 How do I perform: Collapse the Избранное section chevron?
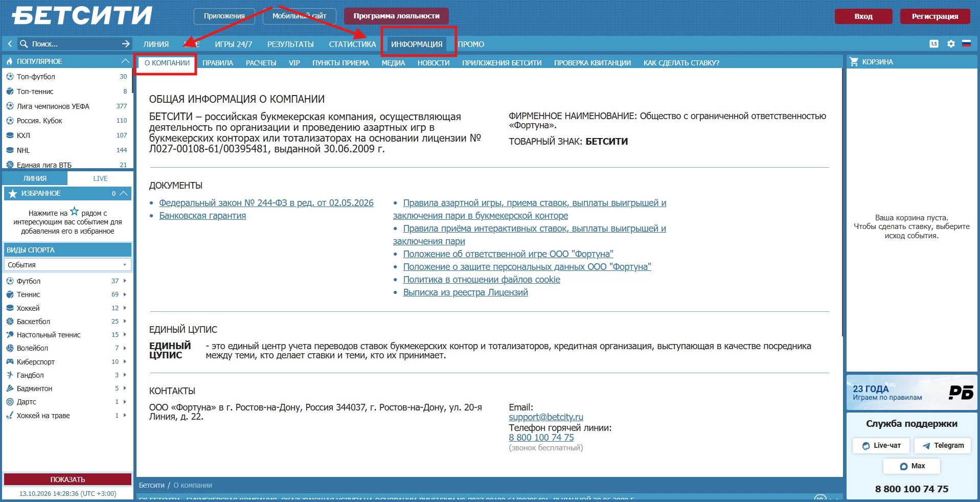[x=123, y=193]
